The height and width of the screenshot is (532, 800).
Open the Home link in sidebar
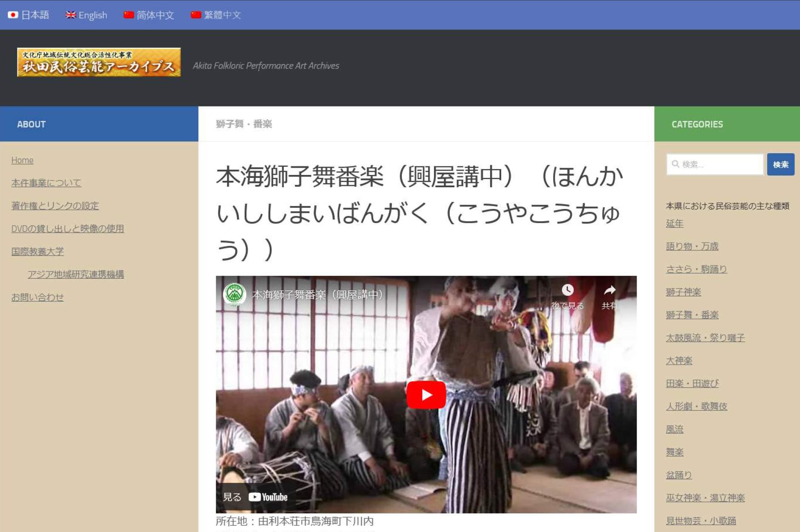tap(22, 160)
